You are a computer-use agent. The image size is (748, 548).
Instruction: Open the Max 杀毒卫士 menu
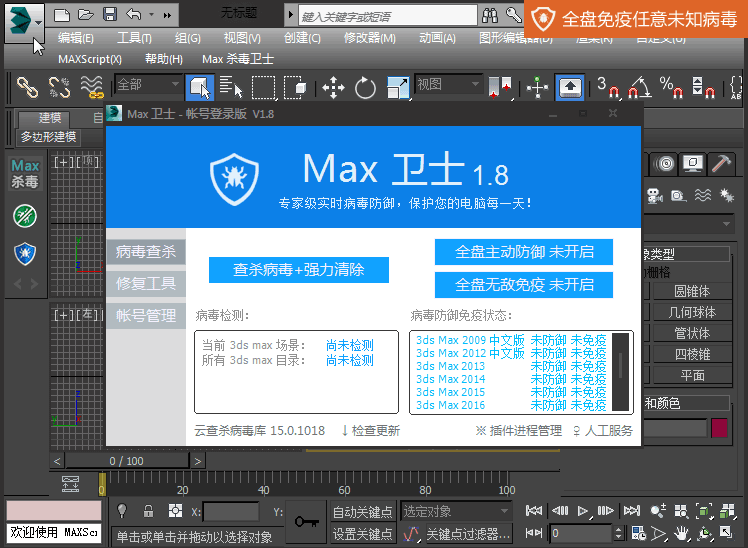pyautogui.click(x=238, y=59)
